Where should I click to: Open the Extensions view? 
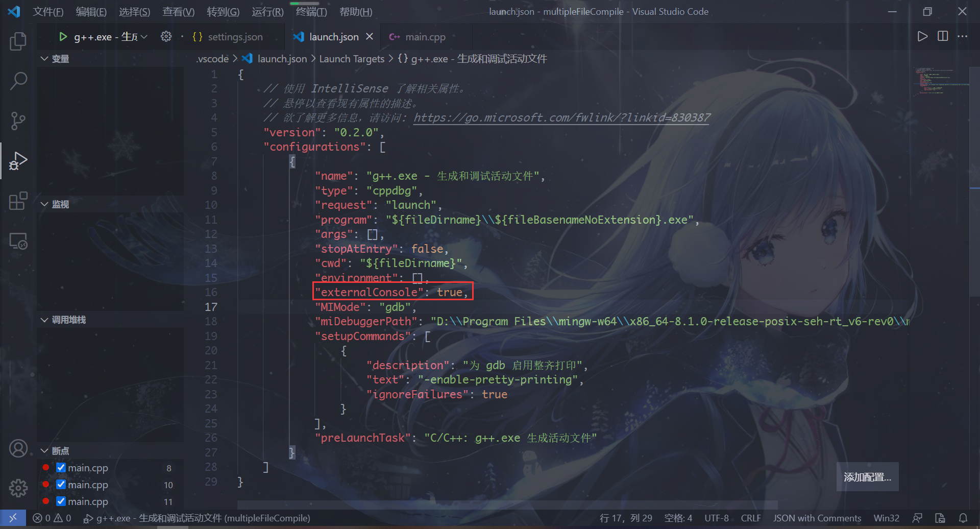[x=18, y=201]
